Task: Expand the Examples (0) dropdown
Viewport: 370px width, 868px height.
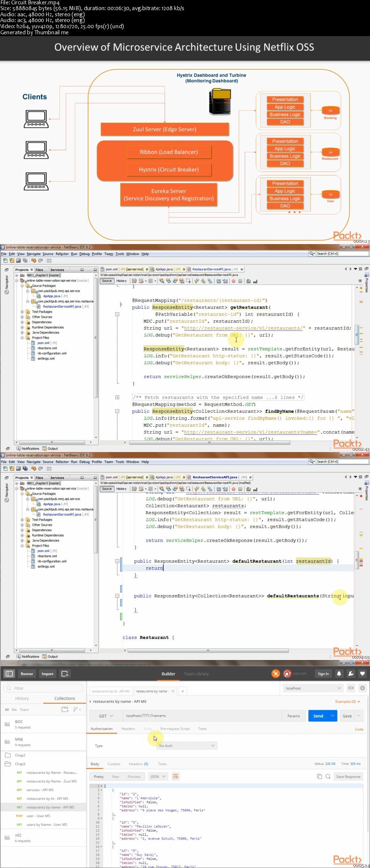Action: tap(347, 702)
